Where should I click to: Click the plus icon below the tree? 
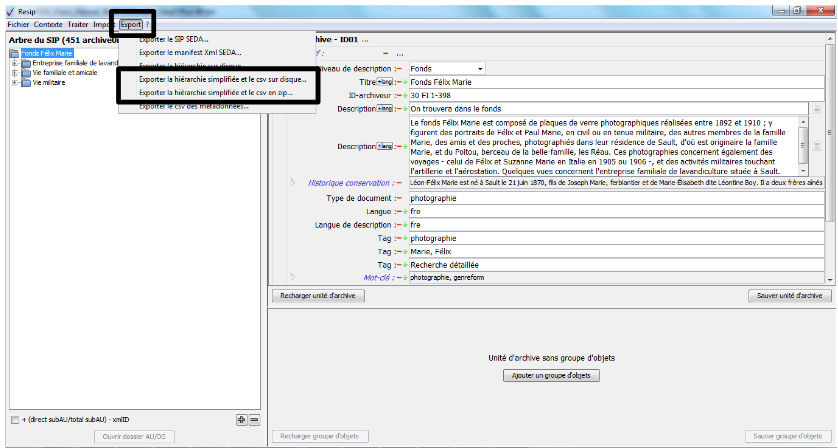[242, 419]
